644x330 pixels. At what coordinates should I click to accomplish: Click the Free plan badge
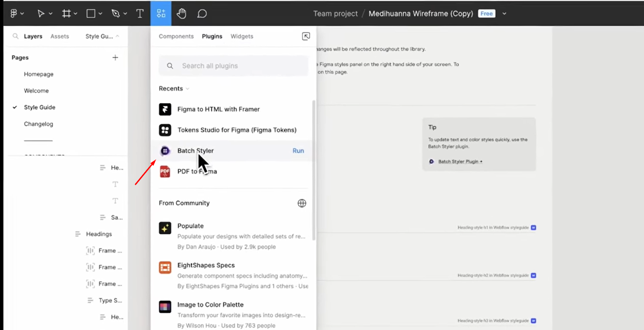click(487, 14)
